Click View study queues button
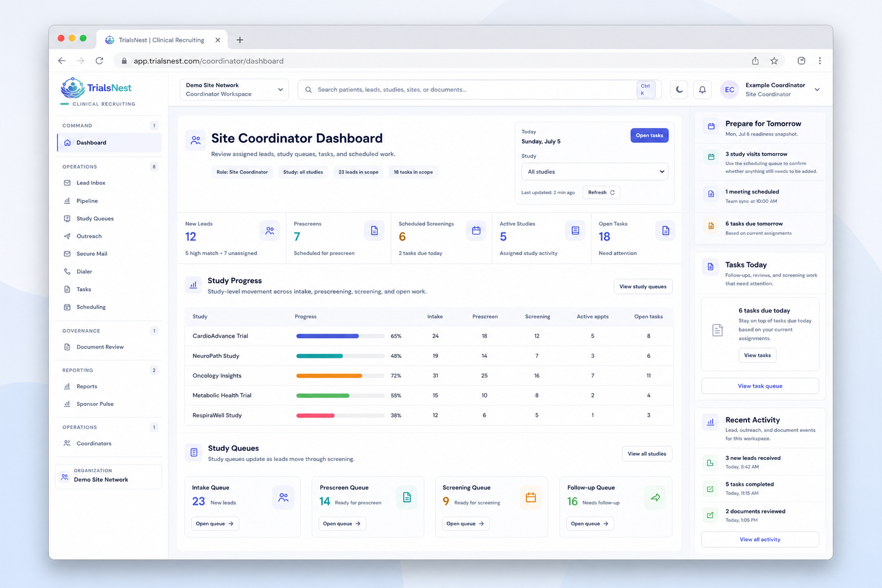882x588 pixels. point(643,287)
